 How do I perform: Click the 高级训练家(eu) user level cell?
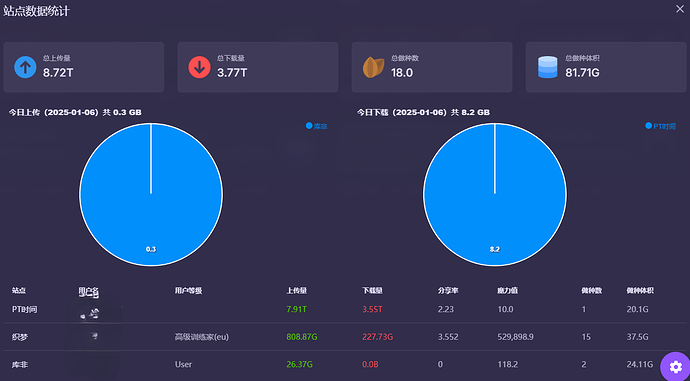pyautogui.click(x=202, y=337)
